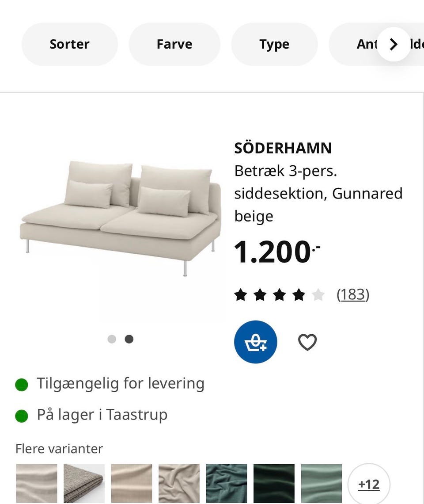Open the Farve colour filter
424x504 pixels.
[174, 44]
